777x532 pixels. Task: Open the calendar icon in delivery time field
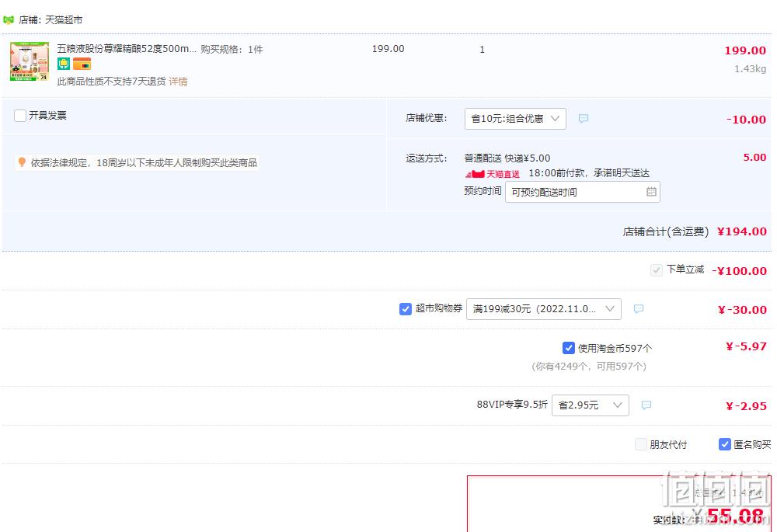651,192
